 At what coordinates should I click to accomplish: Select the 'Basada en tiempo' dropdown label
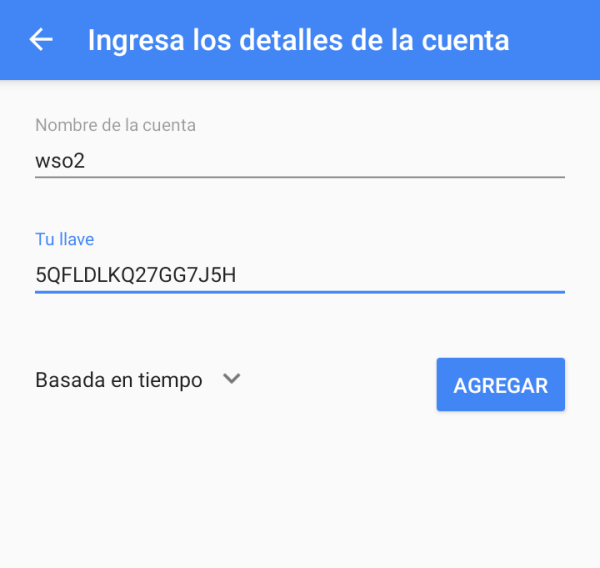[119, 380]
